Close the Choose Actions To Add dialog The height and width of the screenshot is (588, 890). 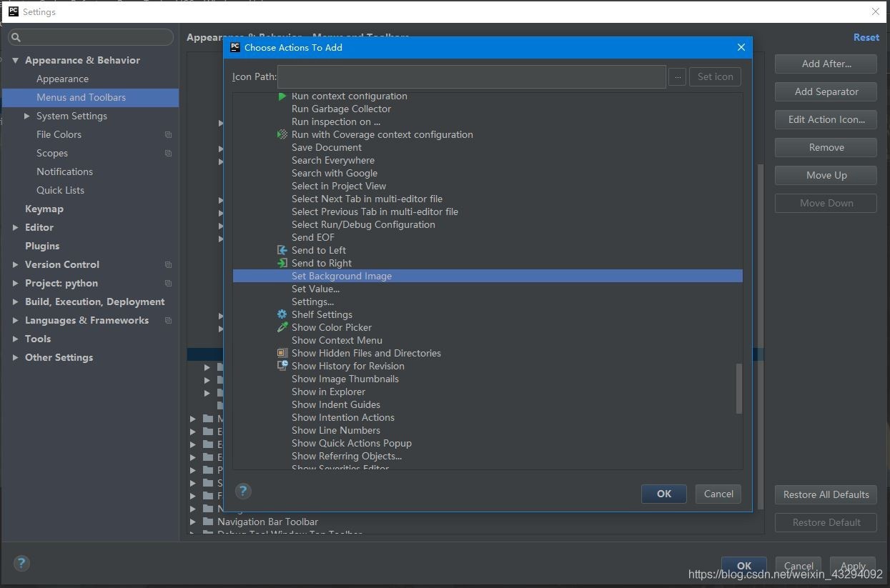[741, 47]
